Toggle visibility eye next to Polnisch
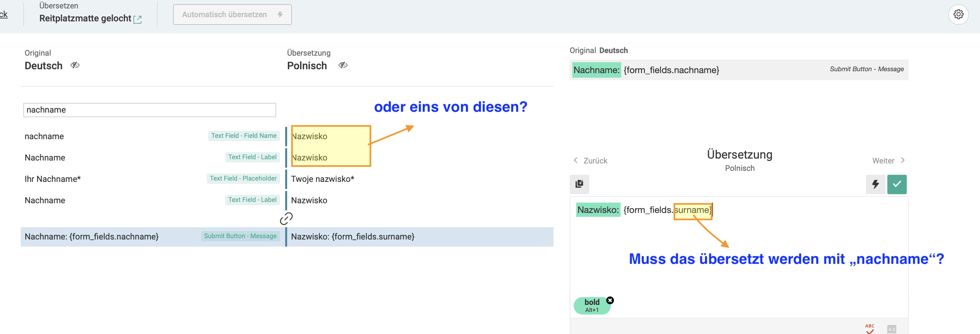980x334 pixels. 343,65
